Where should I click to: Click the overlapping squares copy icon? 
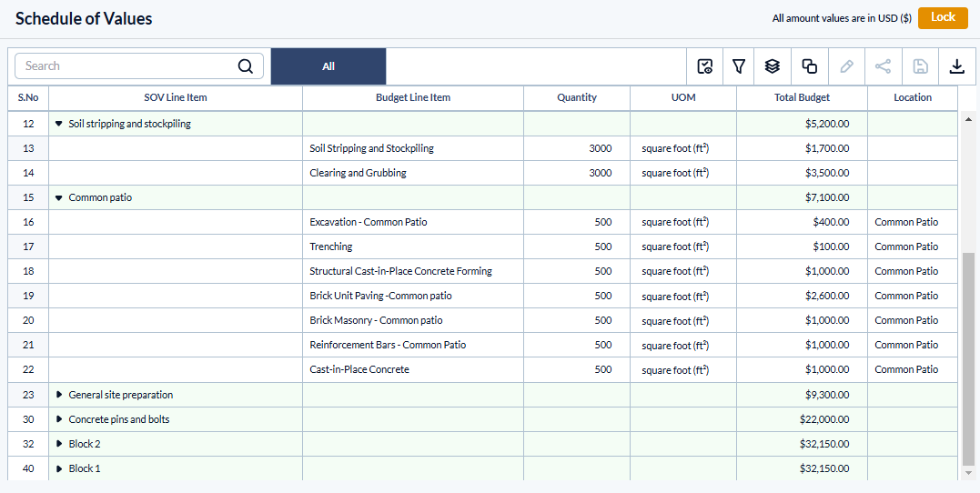tap(809, 66)
